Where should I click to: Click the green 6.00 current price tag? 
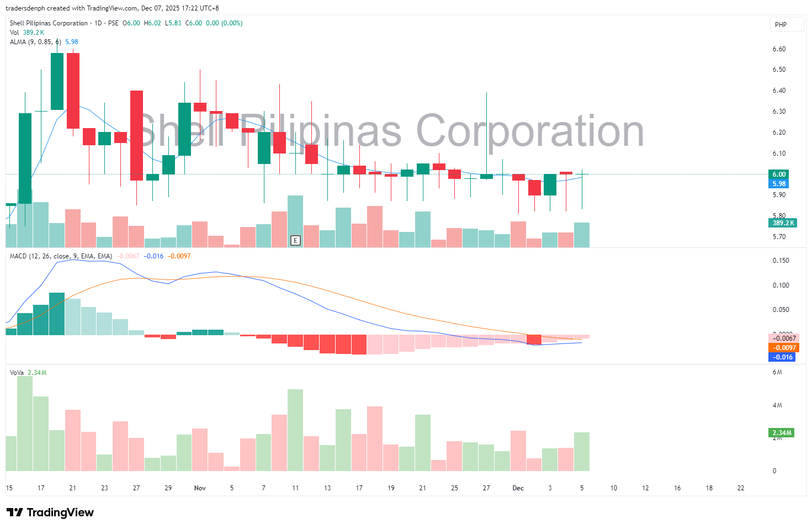tap(778, 174)
